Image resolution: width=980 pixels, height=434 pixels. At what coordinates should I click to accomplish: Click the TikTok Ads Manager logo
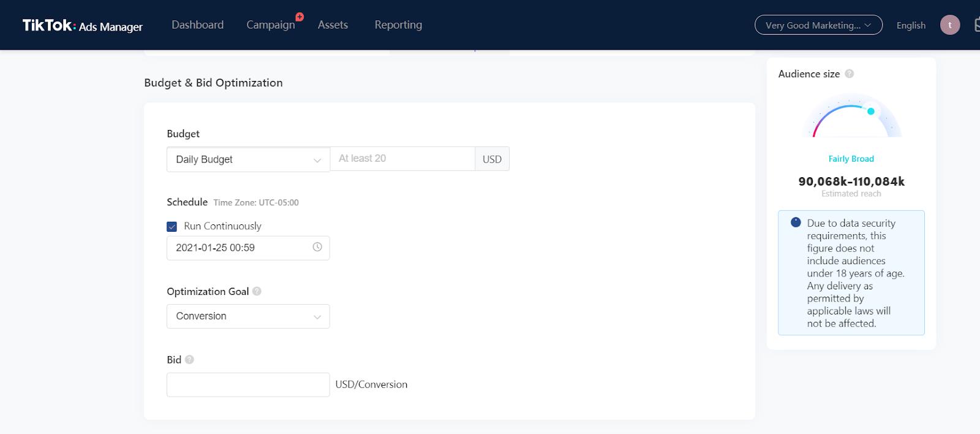[x=82, y=25]
